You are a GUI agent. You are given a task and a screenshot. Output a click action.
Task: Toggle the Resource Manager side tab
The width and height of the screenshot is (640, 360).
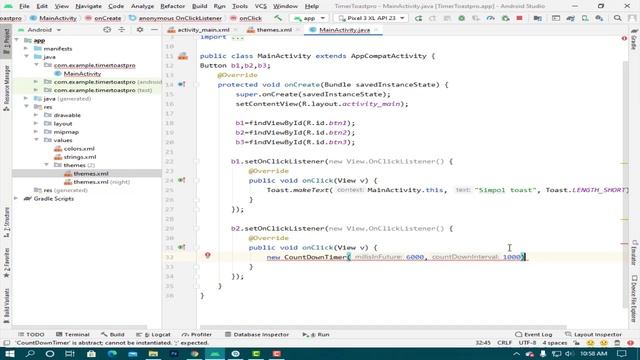[x=6, y=88]
